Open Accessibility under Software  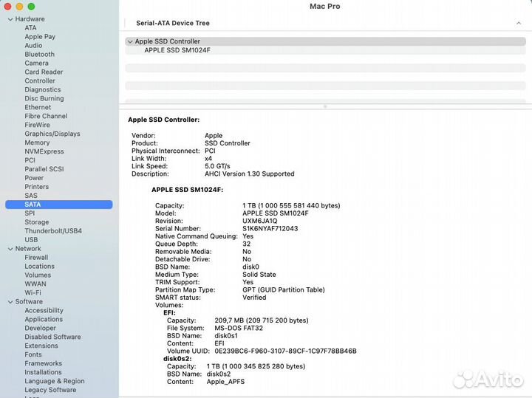44,310
